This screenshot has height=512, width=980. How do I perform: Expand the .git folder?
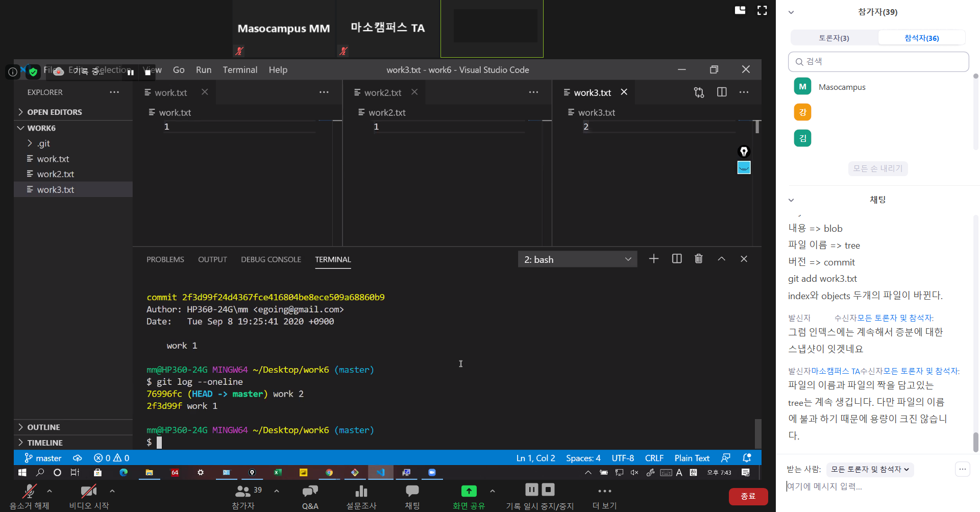(43, 143)
